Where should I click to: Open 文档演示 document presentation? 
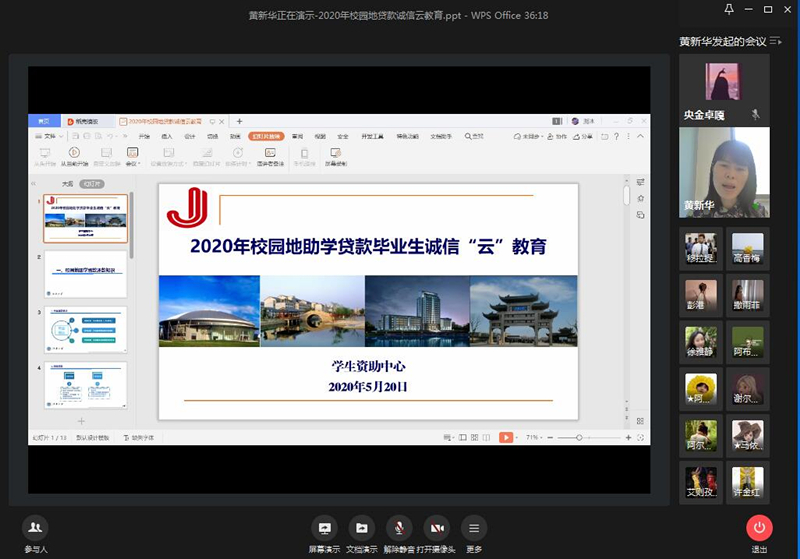click(x=361, y=527)
